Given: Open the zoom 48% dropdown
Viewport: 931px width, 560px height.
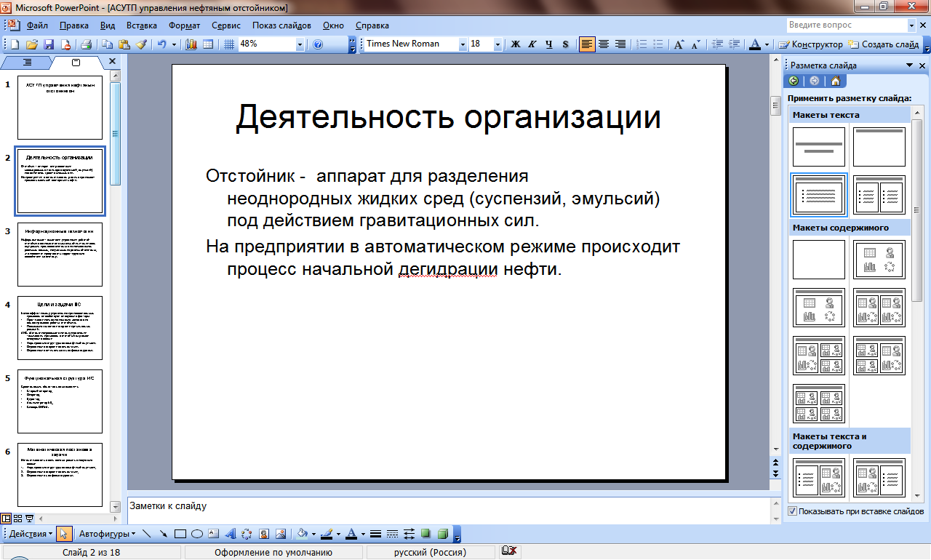Looking at the screenshot, I should pyautogui.click(x=300, y=44).
